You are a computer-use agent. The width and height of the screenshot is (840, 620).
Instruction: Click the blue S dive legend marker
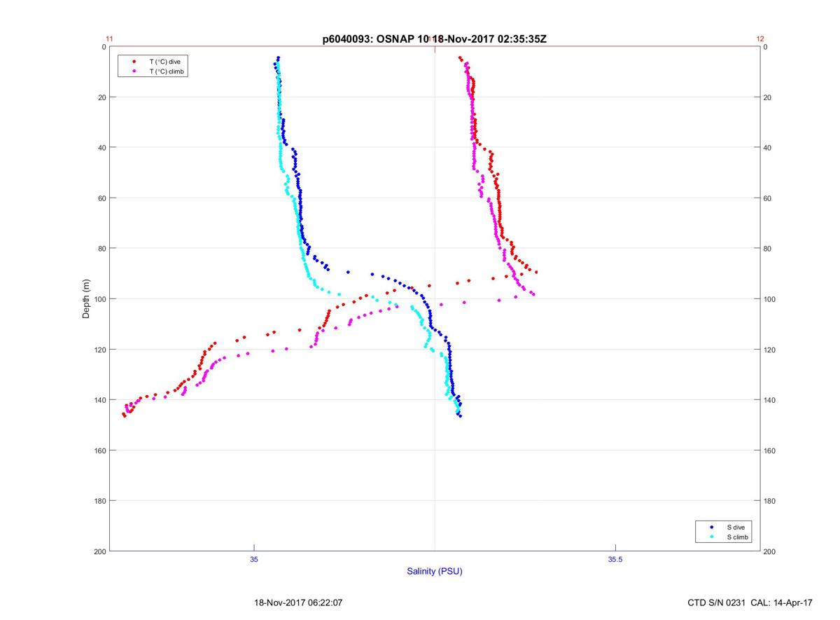(x=711, y=526)
